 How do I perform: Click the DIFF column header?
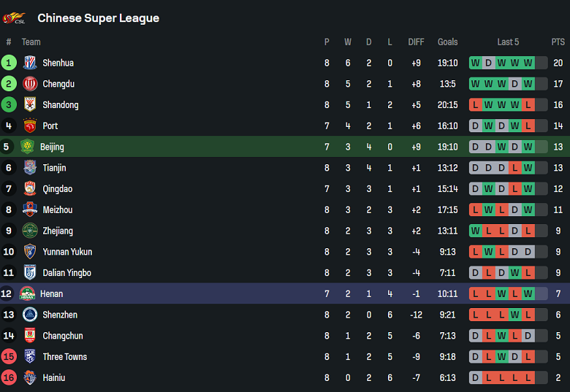click(x=416, y=42)
